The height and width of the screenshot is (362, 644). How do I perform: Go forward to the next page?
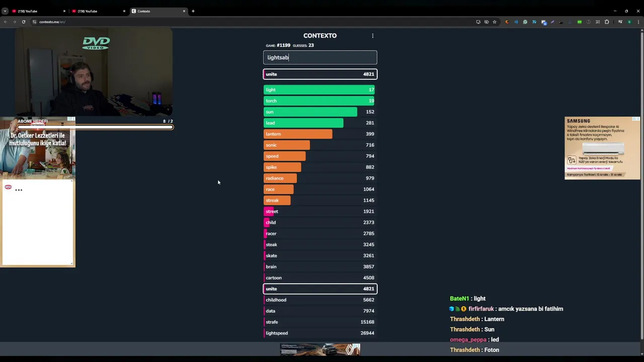point(14,22)
